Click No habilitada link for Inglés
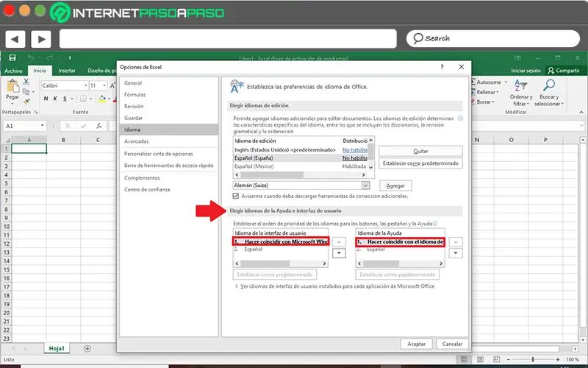 (355, 150)
